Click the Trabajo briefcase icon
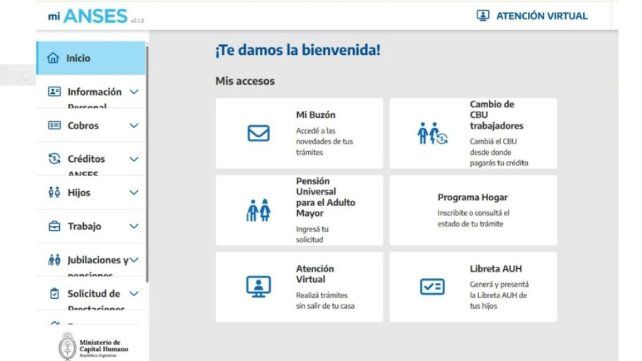642x361 pixels. point(54,226)
